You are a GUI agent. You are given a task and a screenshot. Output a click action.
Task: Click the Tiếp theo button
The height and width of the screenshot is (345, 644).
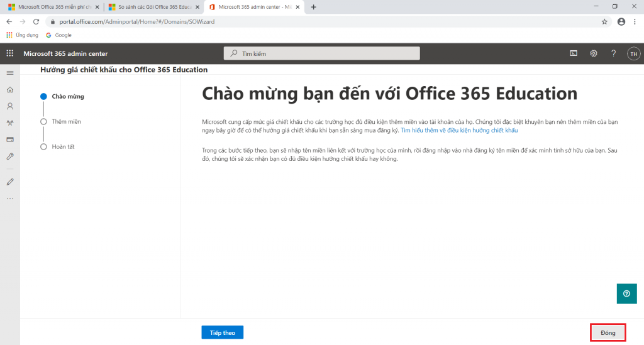[x=222, y=332]
